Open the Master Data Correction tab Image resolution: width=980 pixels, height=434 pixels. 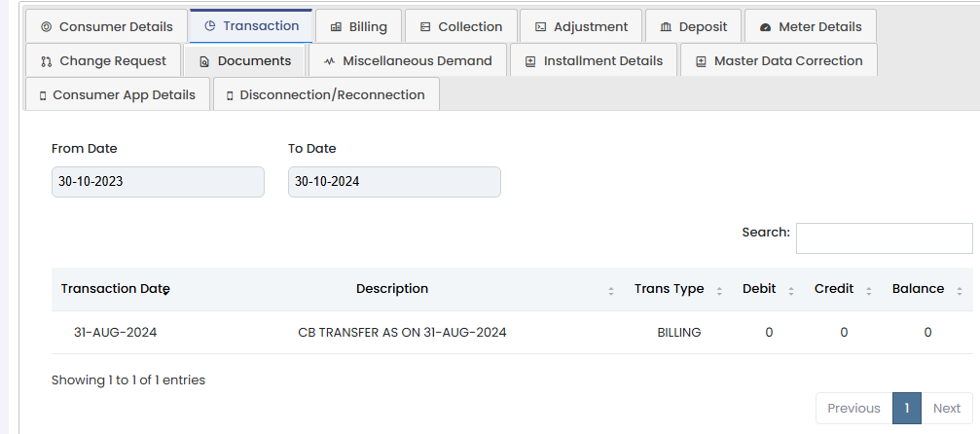point(779,60)
